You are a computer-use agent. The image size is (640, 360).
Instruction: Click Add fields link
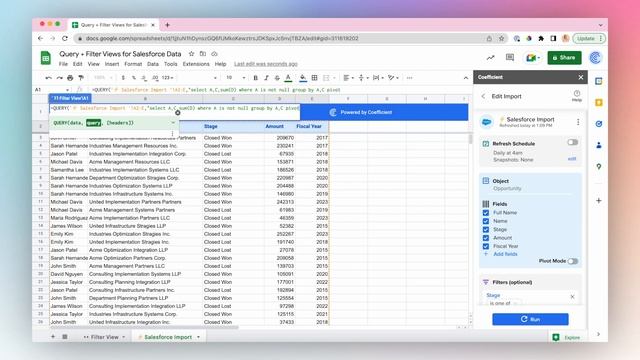pyautogui.click(x=505, y=254)
